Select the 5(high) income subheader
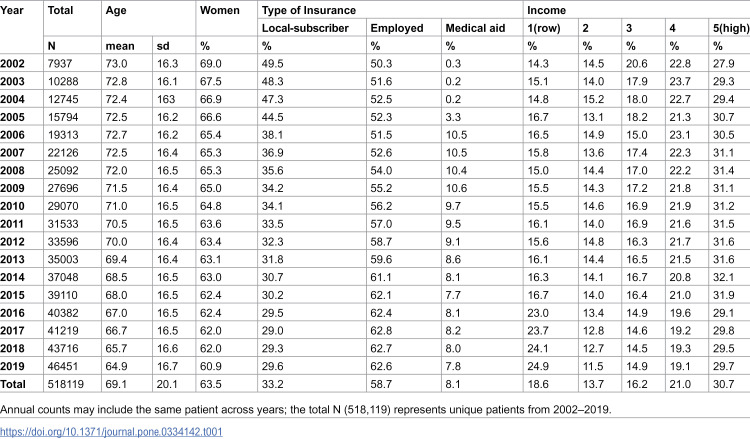Image resolution: width=750 pixels, height=439 pixels. (730, 28)
